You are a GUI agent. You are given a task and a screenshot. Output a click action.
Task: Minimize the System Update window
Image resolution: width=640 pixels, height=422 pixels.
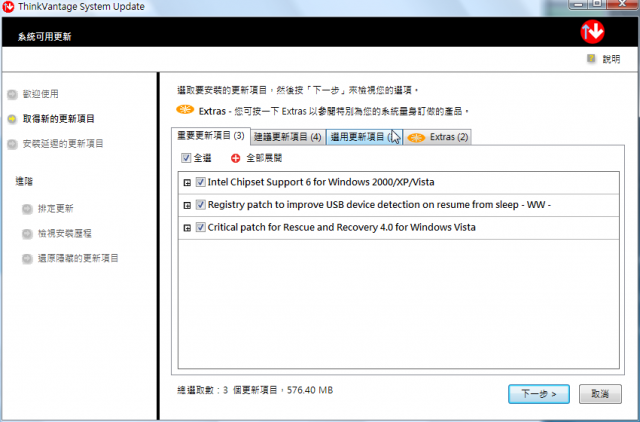pos(578,4)
